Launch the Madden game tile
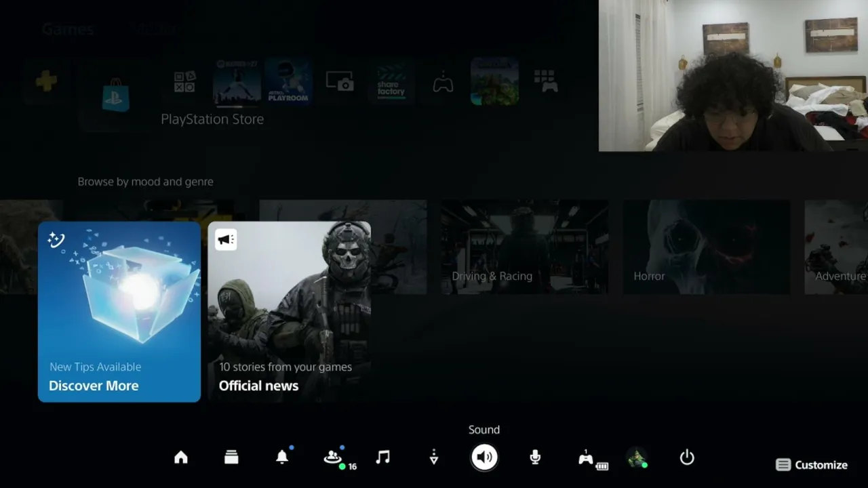The width and height of the screenshot is (868, 488). click(x=237, y=81)
